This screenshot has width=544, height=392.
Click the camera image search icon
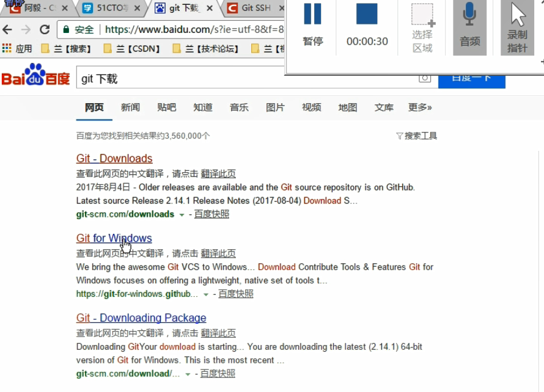pyautogui.click(x=425, y=79)
